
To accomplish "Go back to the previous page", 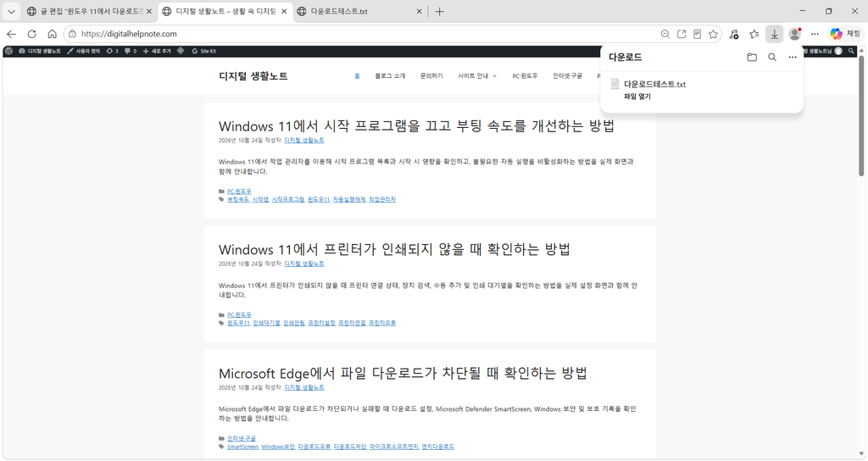I will pos(11,34).
